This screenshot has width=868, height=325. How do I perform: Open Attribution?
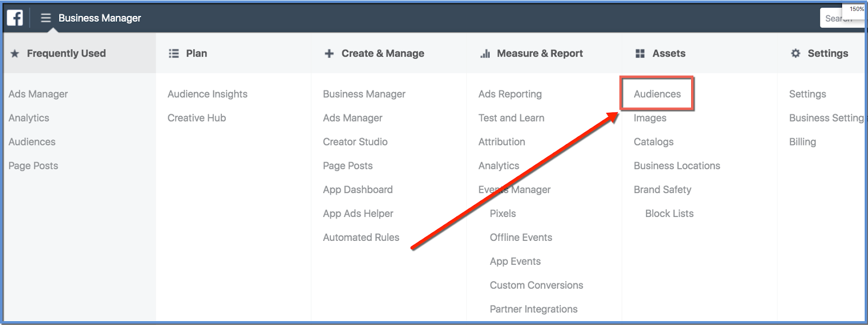(502, 142)
